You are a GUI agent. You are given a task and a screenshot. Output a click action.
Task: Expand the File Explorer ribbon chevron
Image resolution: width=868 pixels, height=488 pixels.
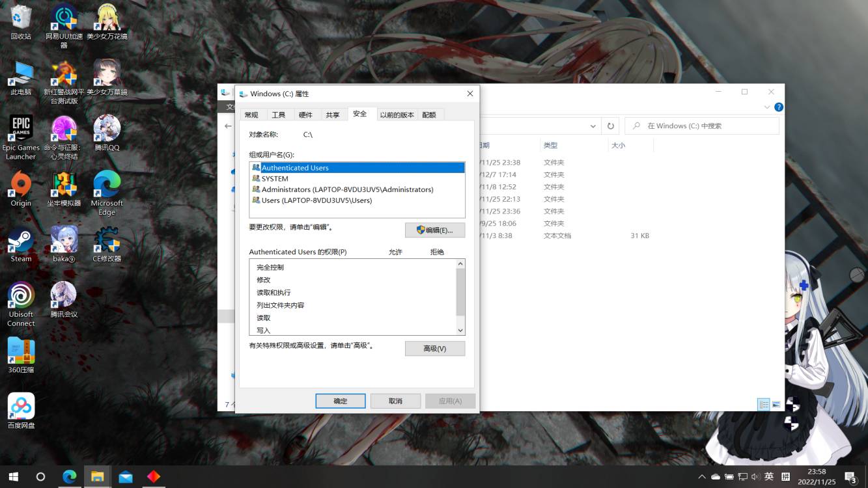pos(766,107)
